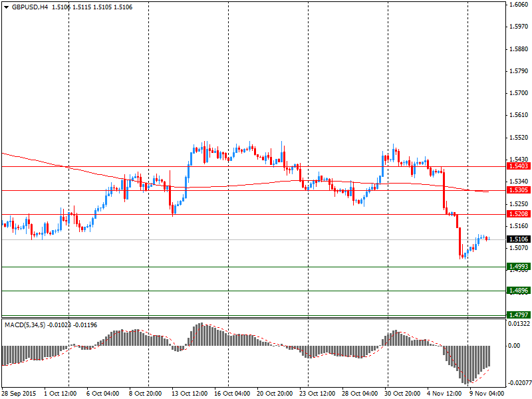Select the price scale value 1.5340
532x399 pixels.
point(519,182)
